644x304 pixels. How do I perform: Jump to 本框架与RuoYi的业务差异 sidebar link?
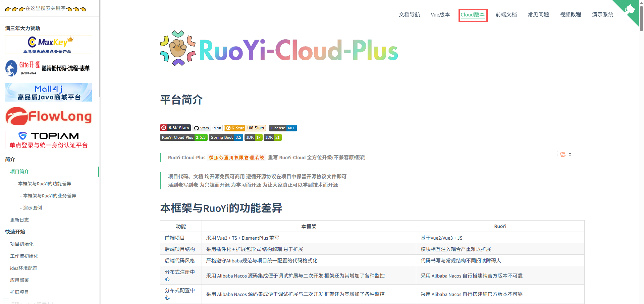coord(50,196)
